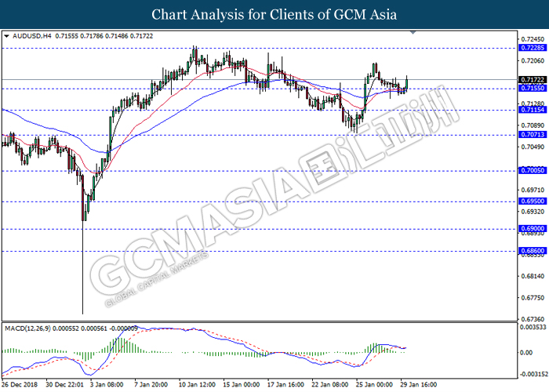Select the 0.68600 price level label
Image resolution: width=549 pixels, height=392 pixels.
533,251
